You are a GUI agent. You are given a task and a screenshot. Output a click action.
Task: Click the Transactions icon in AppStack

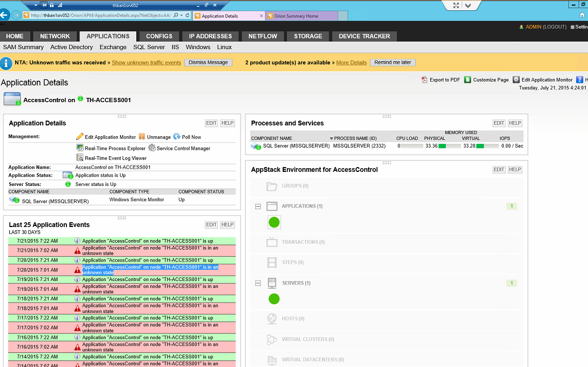pos(272,242)
